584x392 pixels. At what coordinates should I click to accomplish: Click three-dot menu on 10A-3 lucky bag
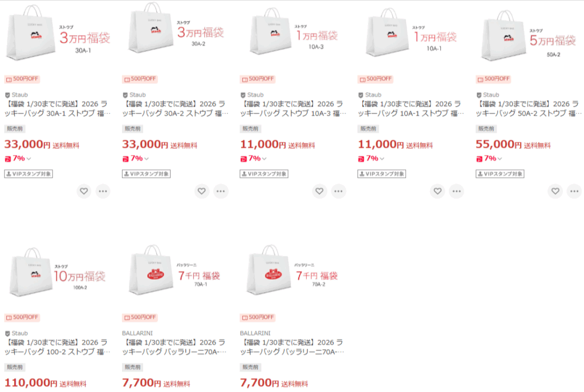339,191
